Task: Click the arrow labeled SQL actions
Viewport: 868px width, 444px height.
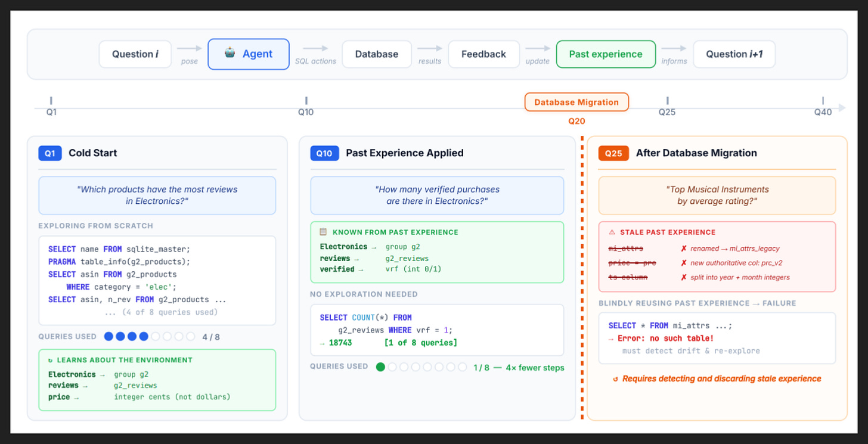Action: [x=316, y=49]
